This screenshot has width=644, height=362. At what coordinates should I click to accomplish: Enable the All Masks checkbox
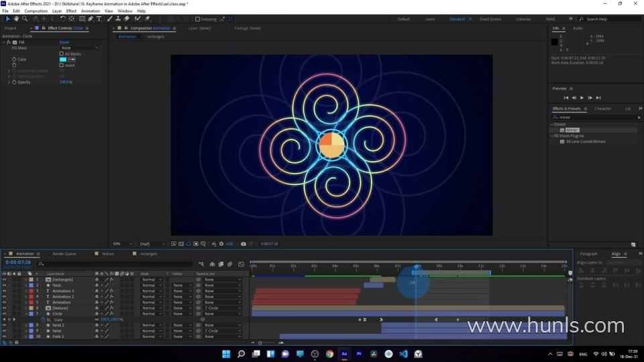62,54
